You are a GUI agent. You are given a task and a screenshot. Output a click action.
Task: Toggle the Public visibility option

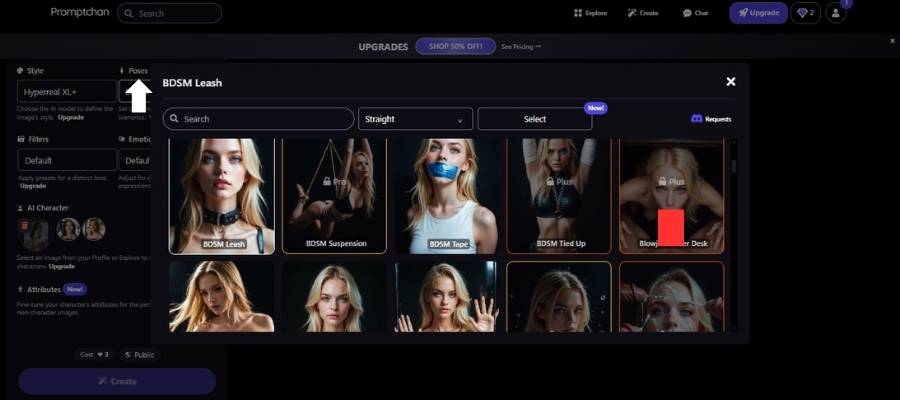[141, 355]
